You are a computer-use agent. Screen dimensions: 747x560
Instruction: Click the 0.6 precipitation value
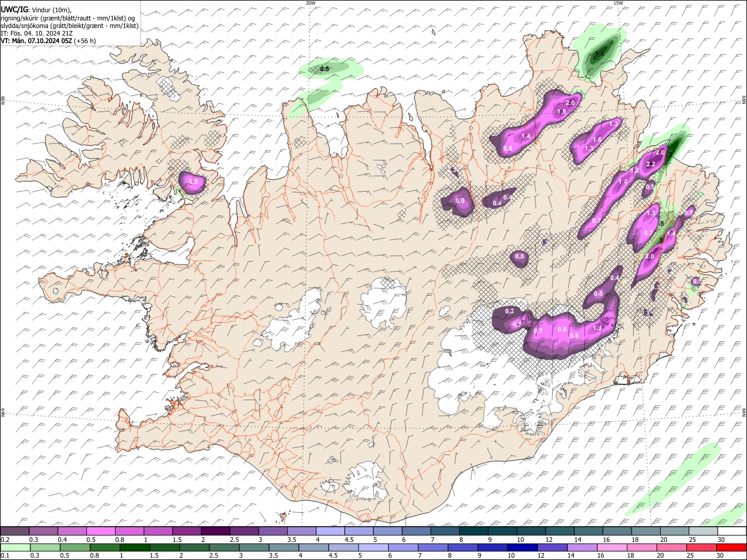click(x=574, y=335)
